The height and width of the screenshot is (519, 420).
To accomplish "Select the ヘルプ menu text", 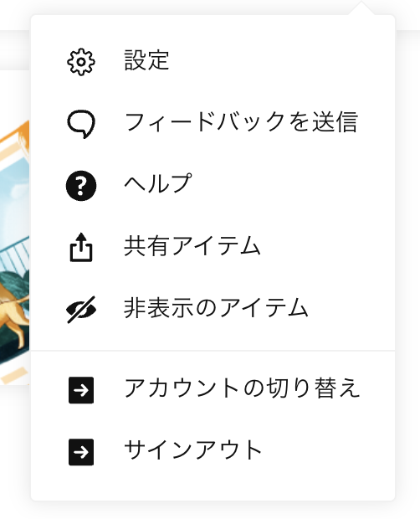I will point(158,183).
